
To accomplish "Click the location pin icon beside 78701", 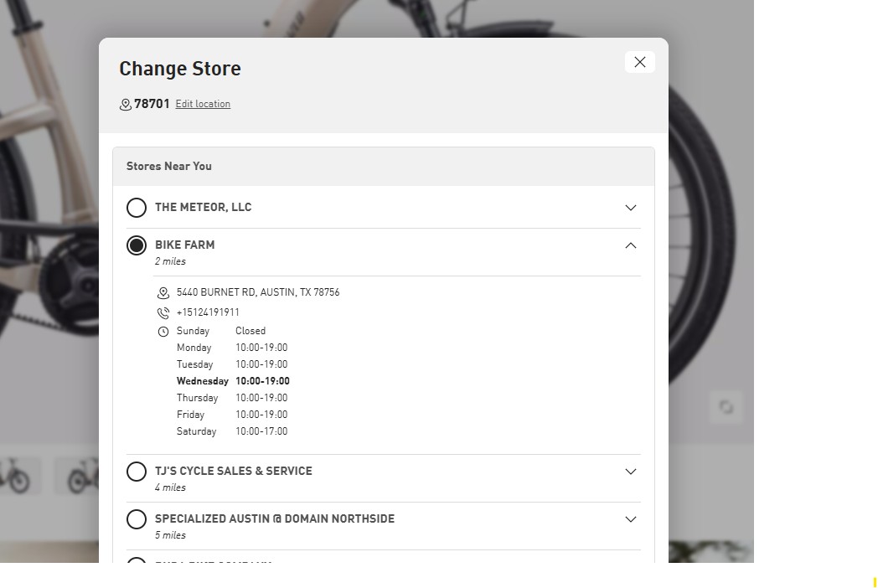I will [x=126, y=104].
